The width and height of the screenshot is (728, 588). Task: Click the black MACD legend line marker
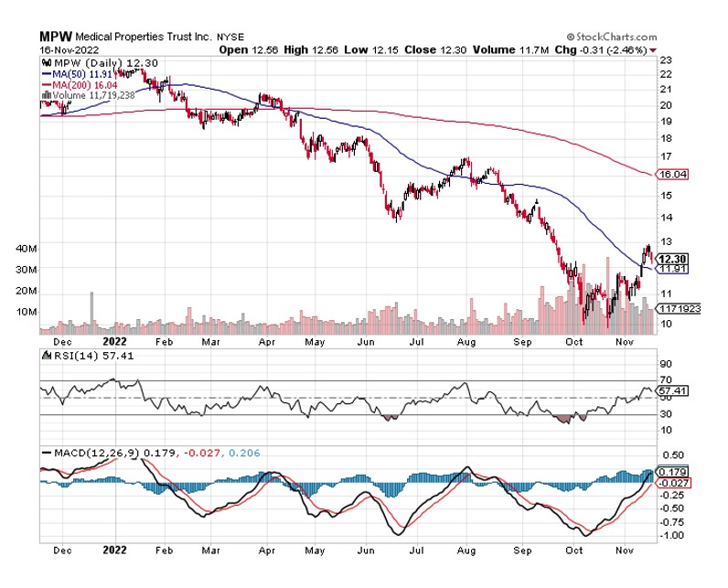click(x=47, y=453)
